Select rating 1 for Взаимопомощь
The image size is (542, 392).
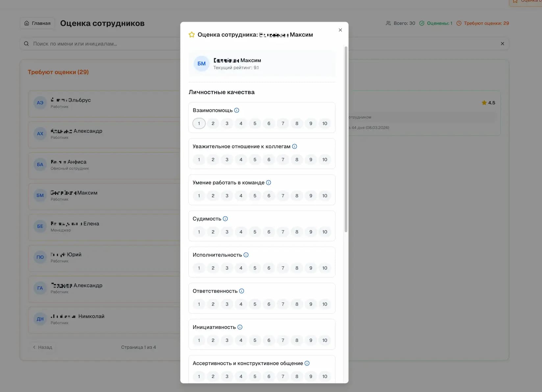pos(199,123)
